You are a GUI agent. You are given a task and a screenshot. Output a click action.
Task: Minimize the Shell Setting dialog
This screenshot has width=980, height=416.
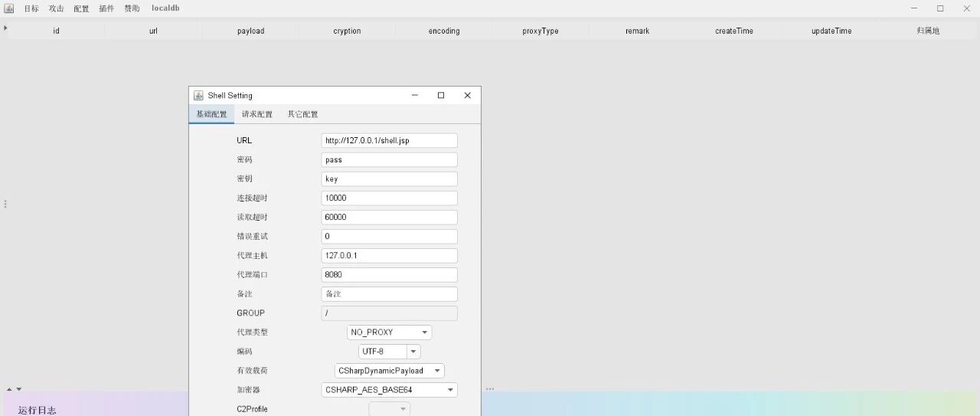pos(415,95)
